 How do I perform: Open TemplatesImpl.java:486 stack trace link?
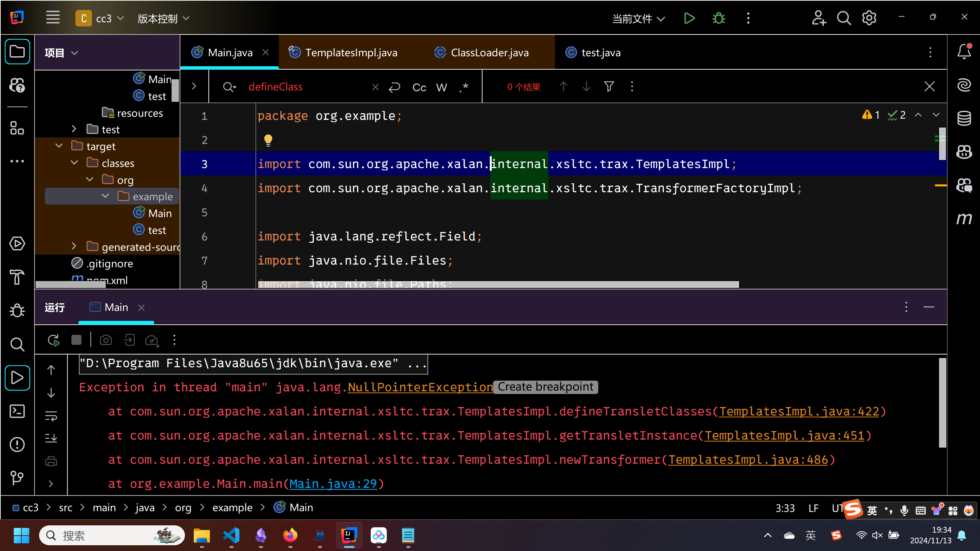[748, 459]
